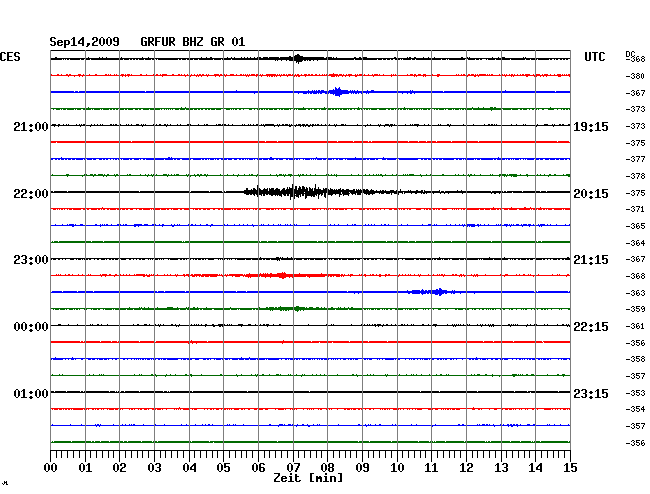
Task: Click the 19:15 UTC time label
Action: (x=591, y=127)
